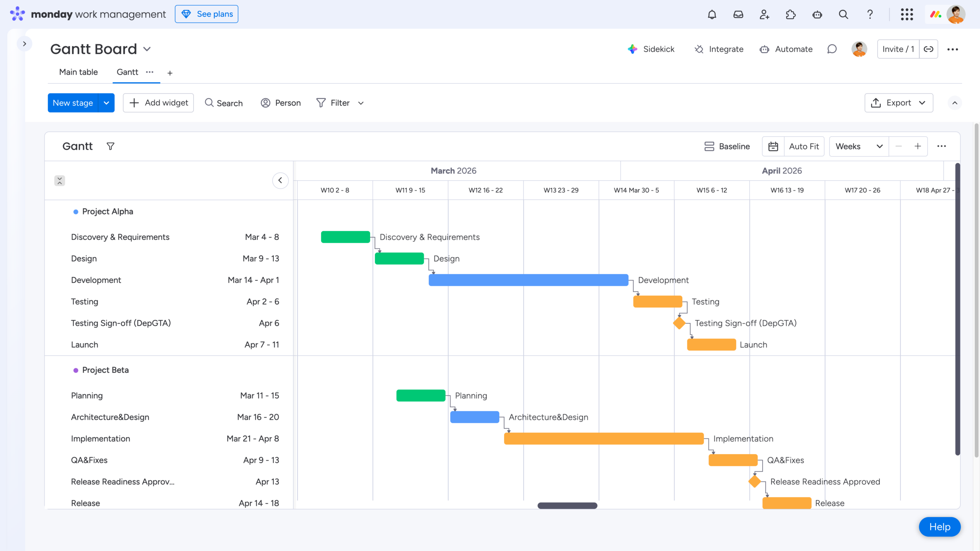This screenshot has height=551, width=980.
Task: Open the Weeks timescale dropdown
Action: click(x=858, y=146)
